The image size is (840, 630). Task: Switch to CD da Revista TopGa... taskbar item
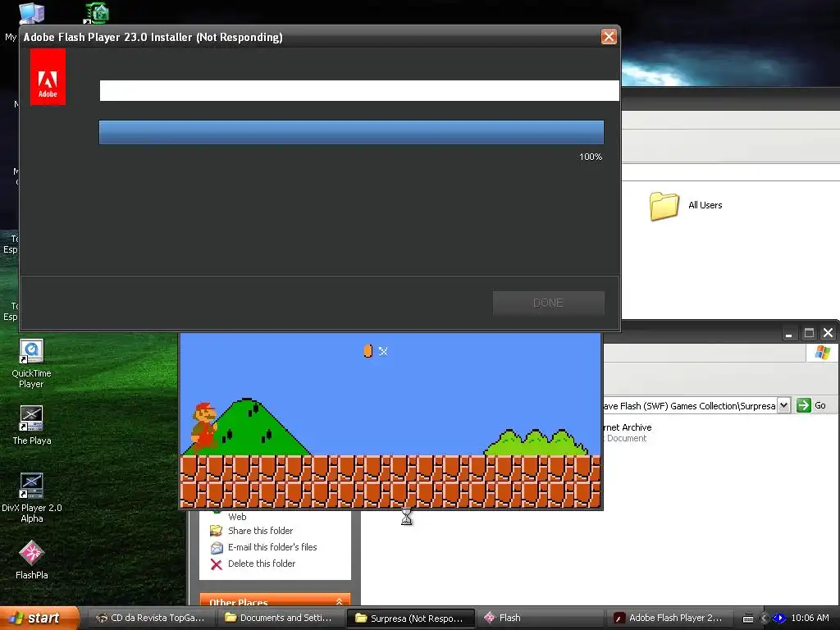coord(151,618)
